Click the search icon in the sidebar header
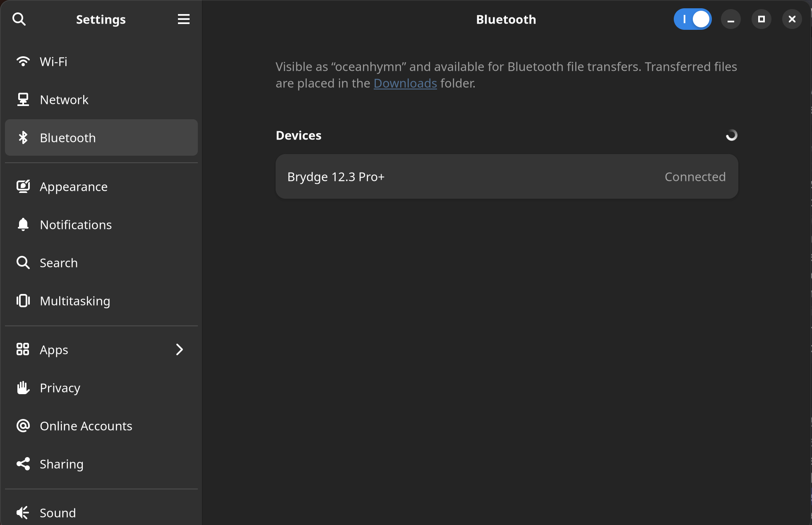 point(19,19)
